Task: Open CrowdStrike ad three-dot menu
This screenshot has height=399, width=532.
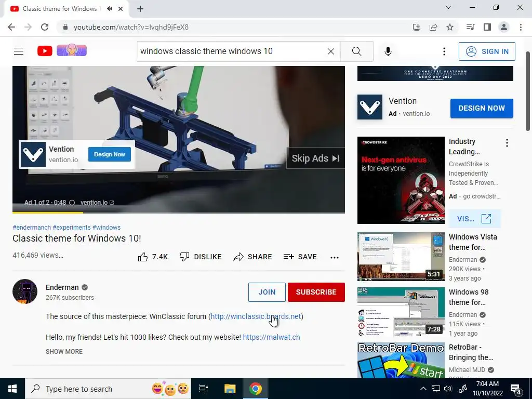Action: tap(507, 143)
